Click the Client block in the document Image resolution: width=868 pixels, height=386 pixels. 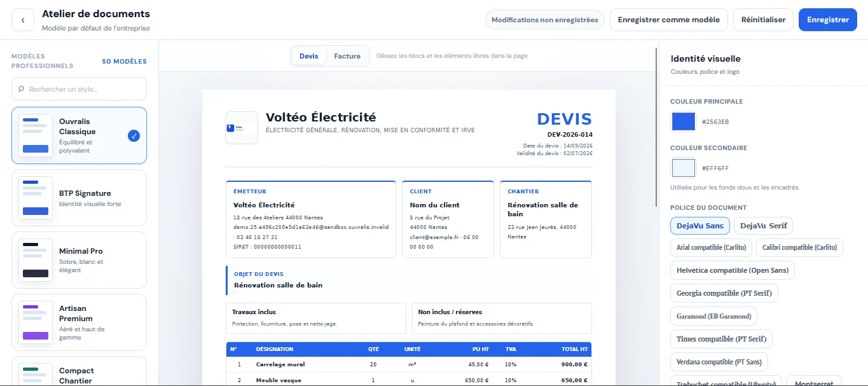(x=448, y=219)
